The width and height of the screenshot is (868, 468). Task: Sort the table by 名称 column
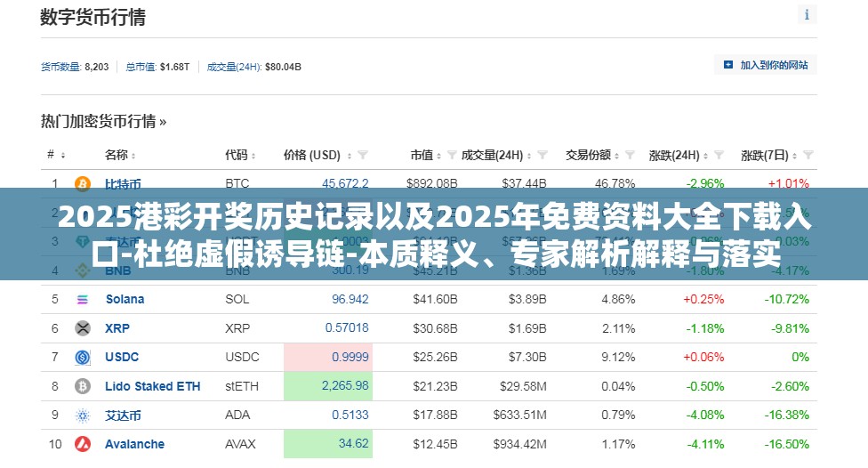coord(120,155)
